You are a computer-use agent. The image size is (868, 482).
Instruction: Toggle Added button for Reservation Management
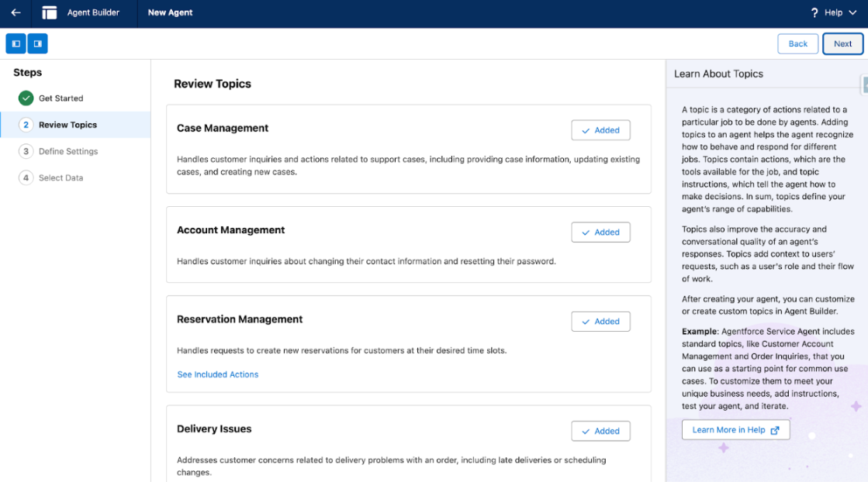[x=600, y=322]
